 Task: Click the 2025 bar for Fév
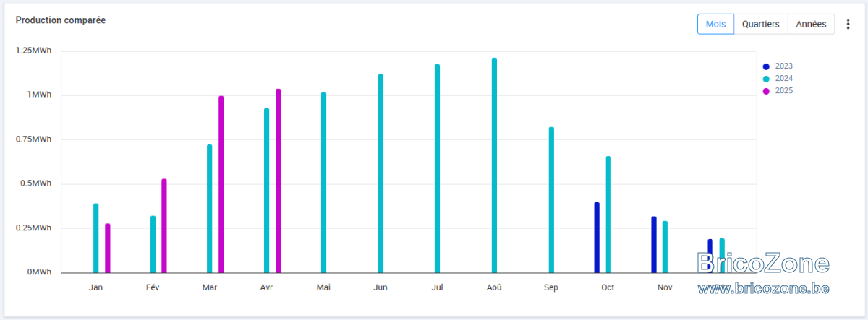point(164,225)
